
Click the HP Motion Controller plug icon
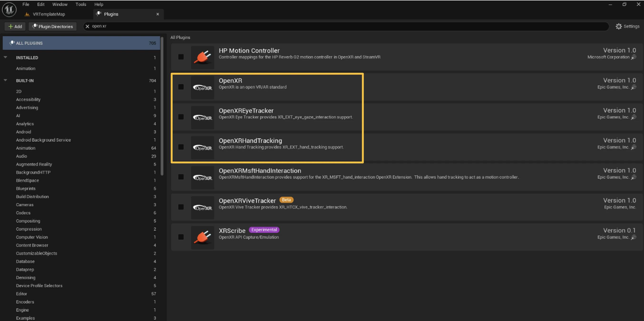[x=203, y=57]
